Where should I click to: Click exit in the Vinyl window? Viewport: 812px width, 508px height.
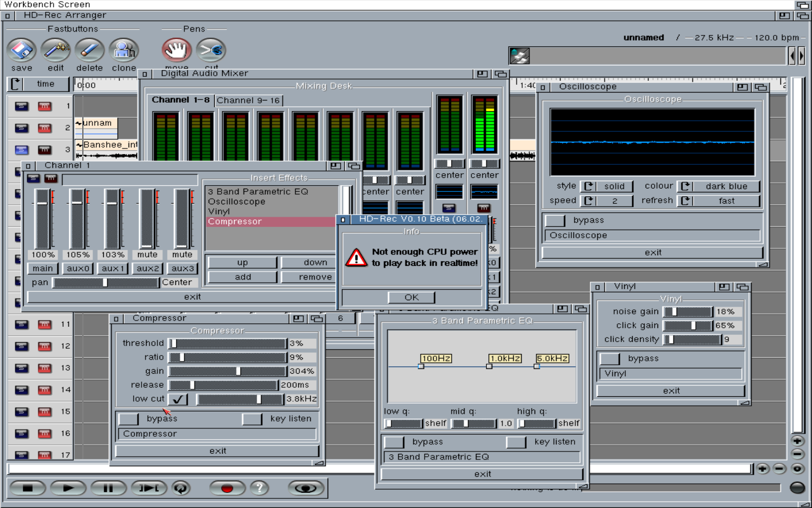(x=671, y=391)
